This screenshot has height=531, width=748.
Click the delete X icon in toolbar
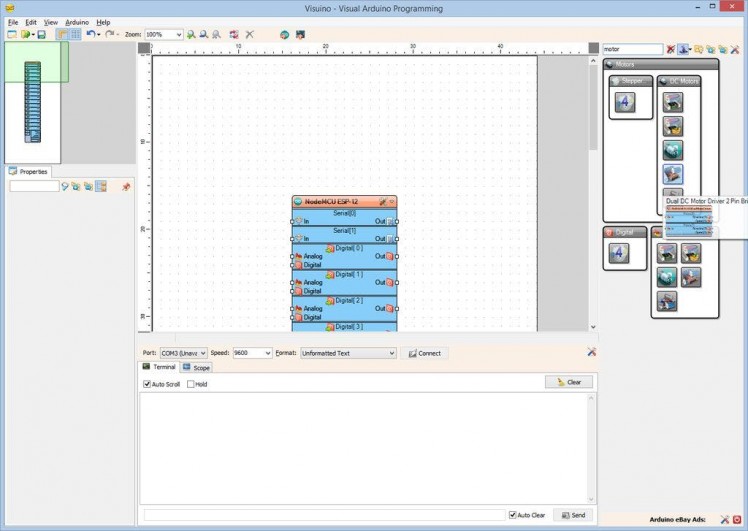pyautogui.click(x=250, y=34)
